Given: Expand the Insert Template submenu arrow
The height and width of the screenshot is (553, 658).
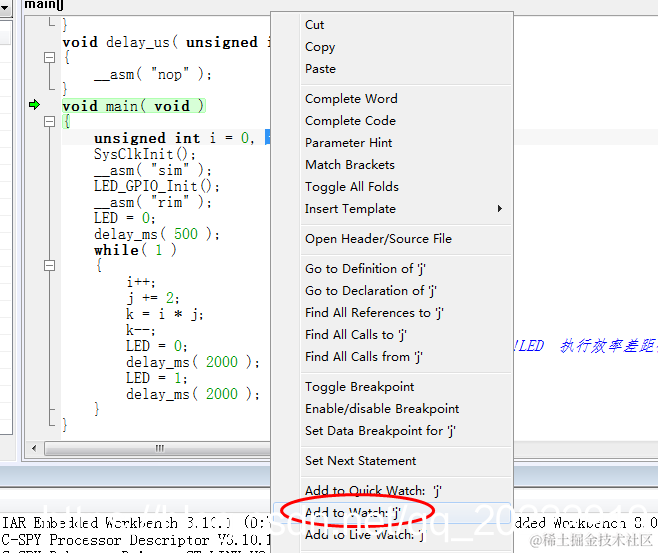Looking at the screenshot, I should (x=499, y=209).
